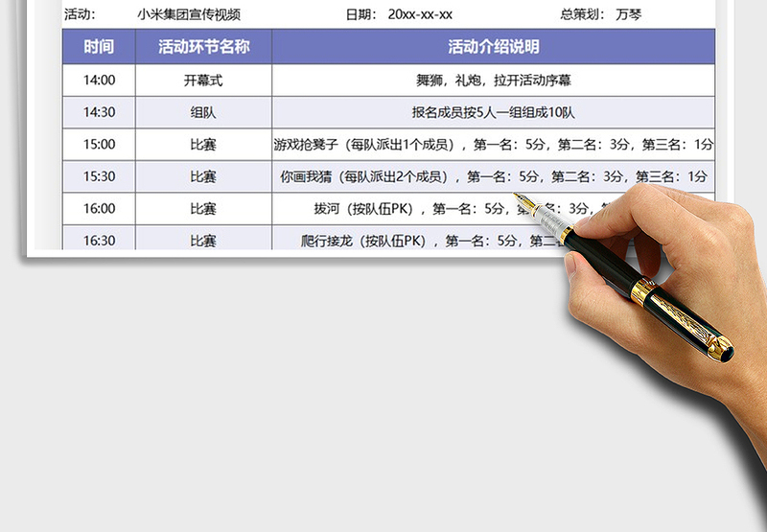Viewport: 767px width, 532px height.
Task: Select the 开幕式 cell
Action: point(203,81)
